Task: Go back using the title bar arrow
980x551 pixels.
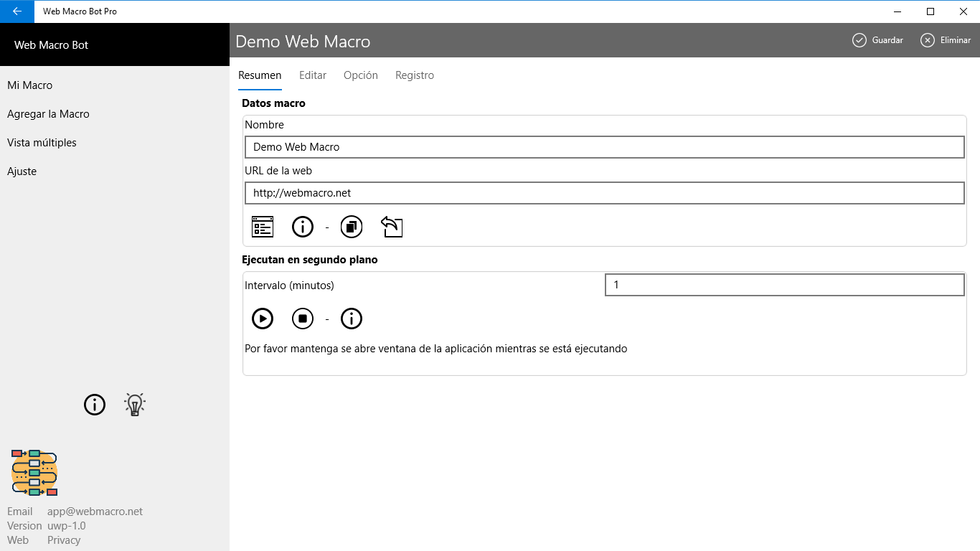Action: [17, 11]
